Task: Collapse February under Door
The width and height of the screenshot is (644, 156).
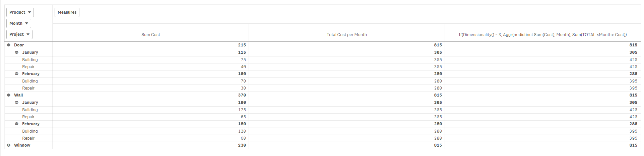Action: [x=17, y=74]
